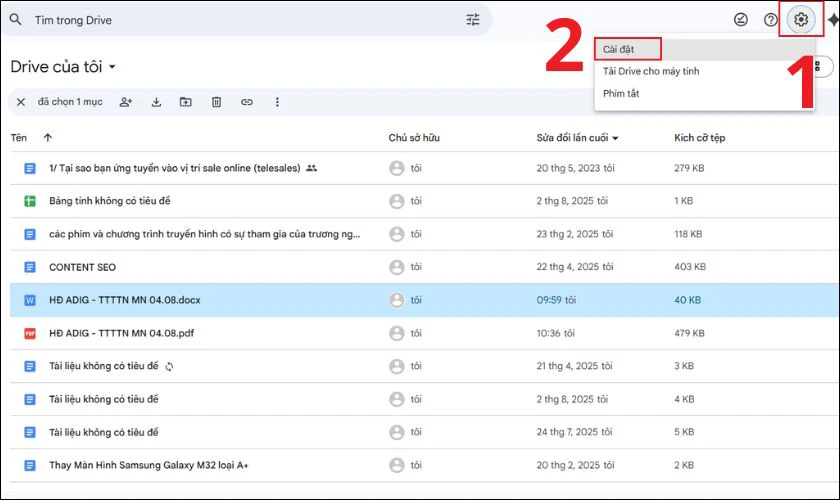Viewport: 840px width, 500px height.
Task: Select Bảng tính không có tiêu đề file
Action: (x=109, y=201)
